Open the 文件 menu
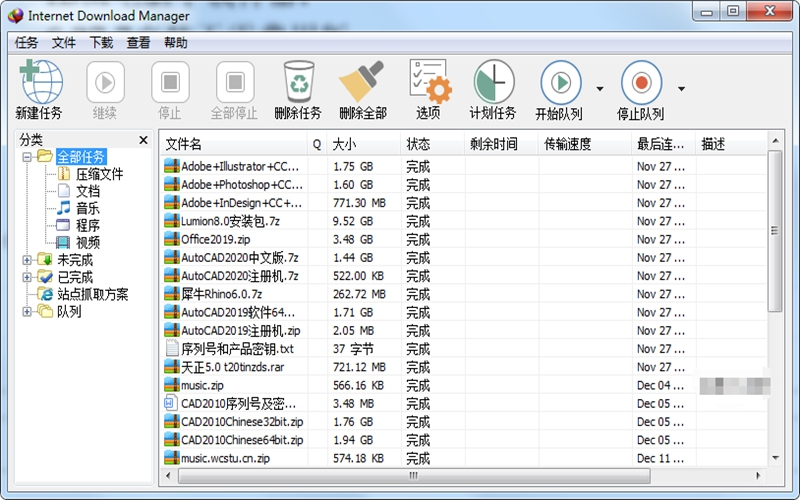800x500 pixels. (64, 43)
